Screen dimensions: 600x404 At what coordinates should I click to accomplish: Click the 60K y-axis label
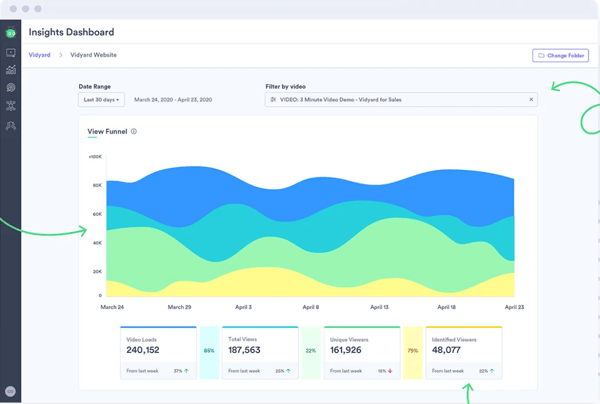tap(97, 214)
